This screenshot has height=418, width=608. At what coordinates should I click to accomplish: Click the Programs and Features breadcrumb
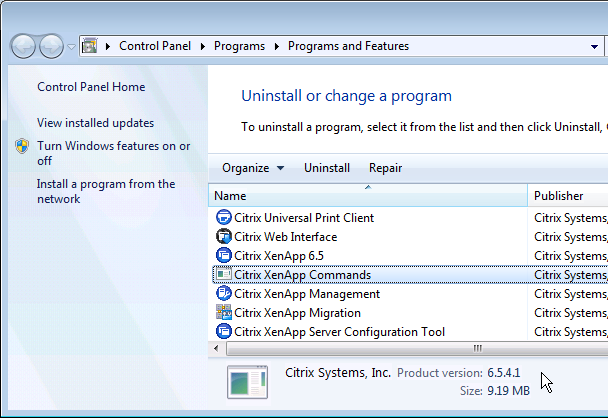(x=348, y=46)
